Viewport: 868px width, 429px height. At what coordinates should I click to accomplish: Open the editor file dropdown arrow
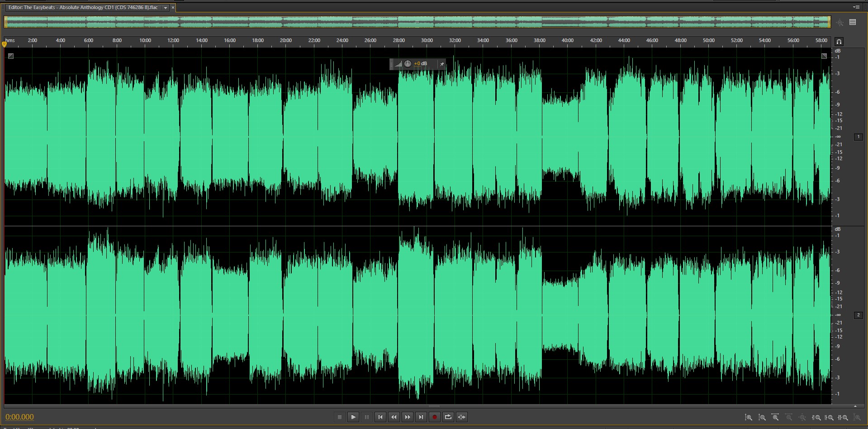pyautogui.click(x=166, y=8)
